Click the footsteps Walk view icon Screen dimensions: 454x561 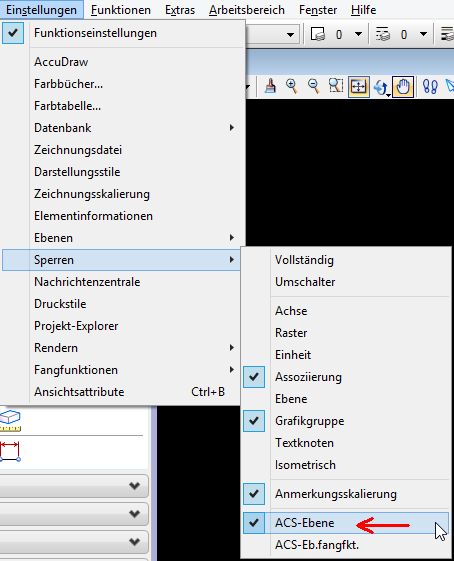point(430,86)
